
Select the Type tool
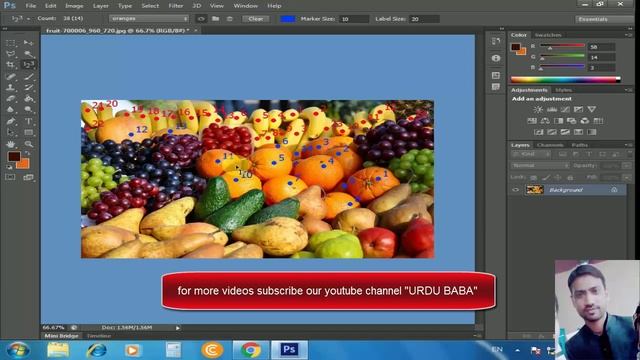point(28,121)
